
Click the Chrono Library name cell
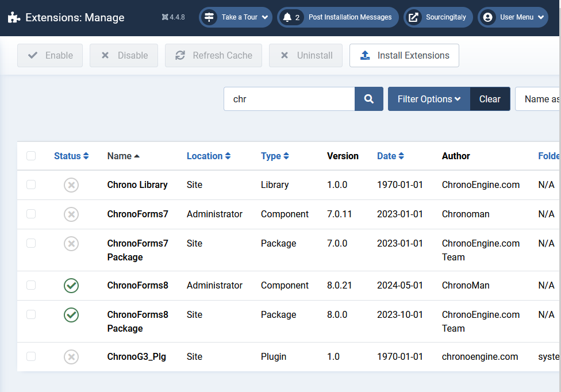point(137,185)
